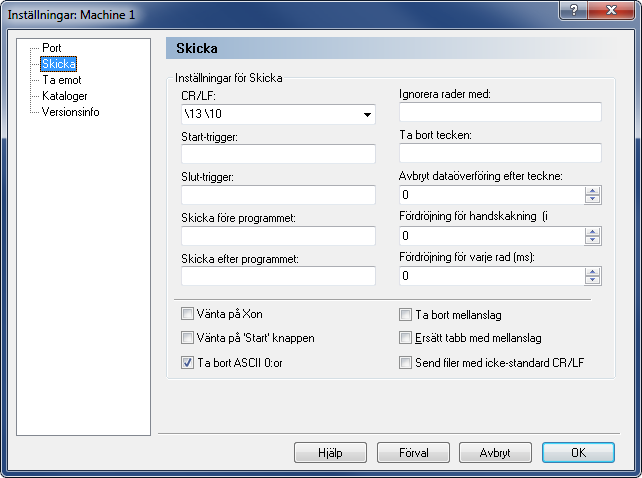The height and width of the screenshot is (478, 642).
Task: Enable Vänta på 'Start' knappen checkbox
Action: tap(187, 338)
